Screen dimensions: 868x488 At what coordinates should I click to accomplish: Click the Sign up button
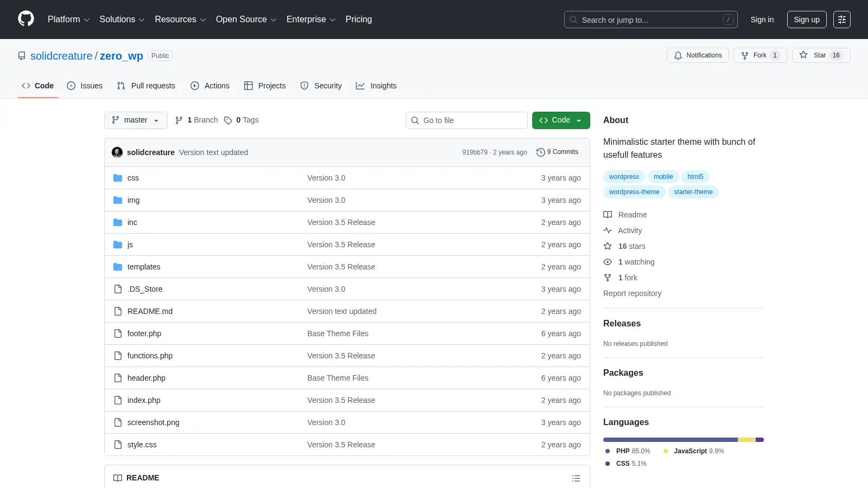(x=807, y=20)
